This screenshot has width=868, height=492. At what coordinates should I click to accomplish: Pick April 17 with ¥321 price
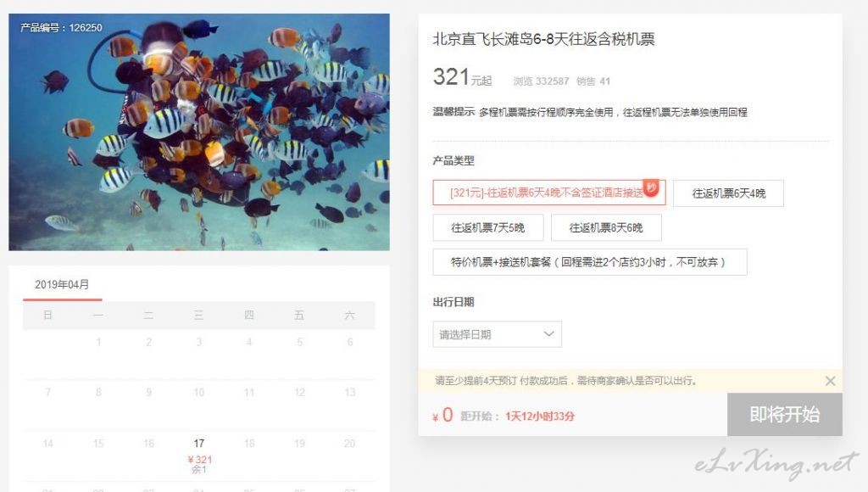click(x=198, y=456)
